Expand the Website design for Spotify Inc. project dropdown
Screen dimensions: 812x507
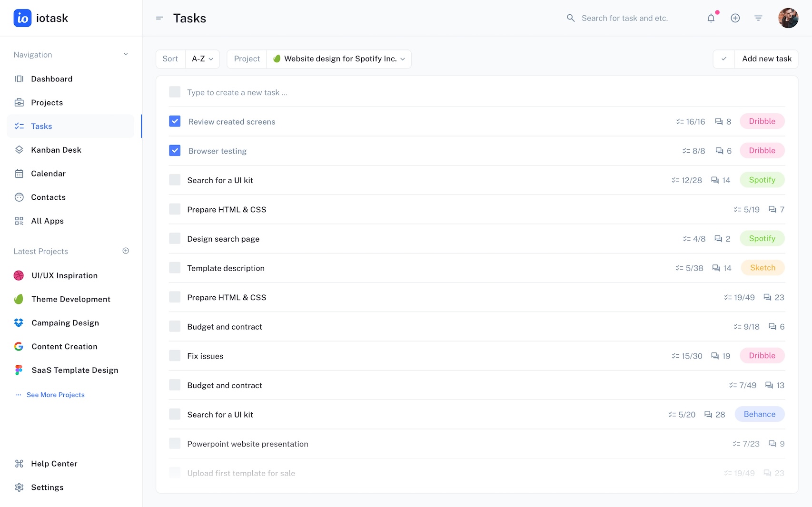339,59
